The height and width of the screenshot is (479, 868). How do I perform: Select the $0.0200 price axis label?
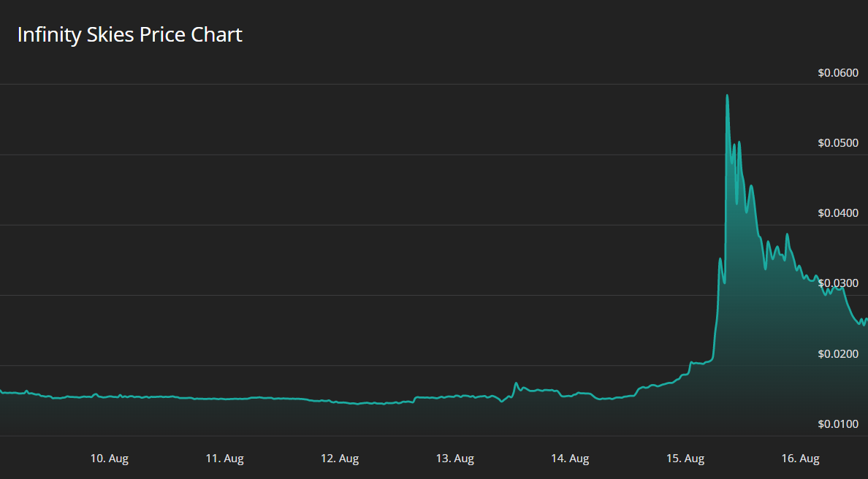coord(839,353)
